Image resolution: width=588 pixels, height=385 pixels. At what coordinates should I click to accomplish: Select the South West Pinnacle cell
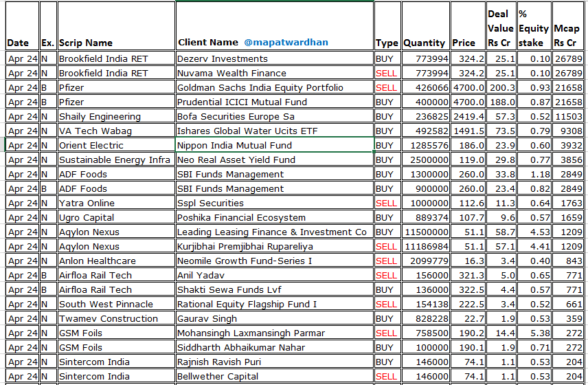click(x=116, y=305)
